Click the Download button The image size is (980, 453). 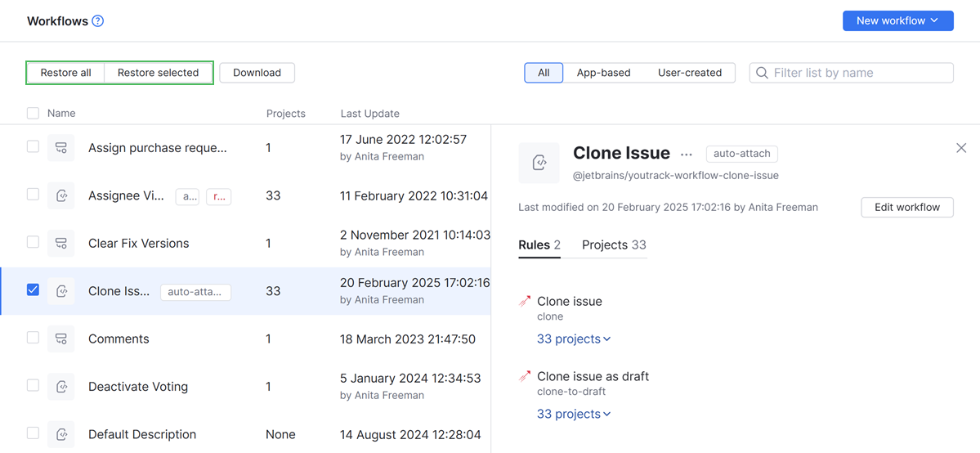257,73
